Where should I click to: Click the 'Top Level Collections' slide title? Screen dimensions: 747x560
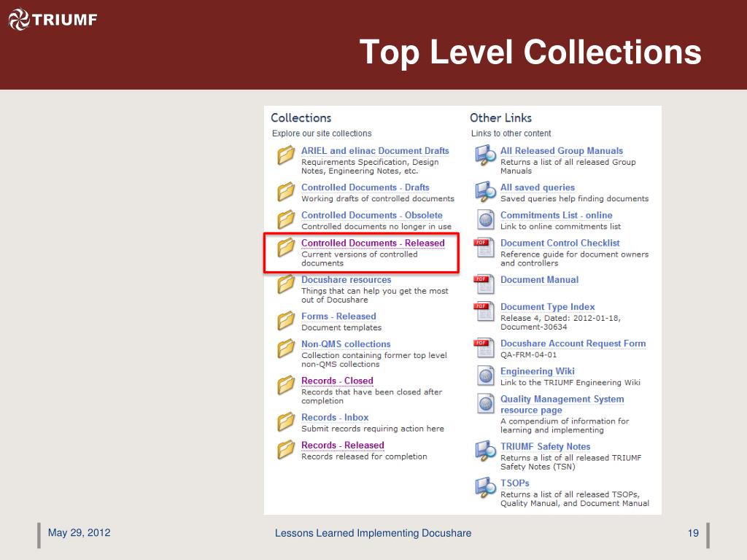530,52
